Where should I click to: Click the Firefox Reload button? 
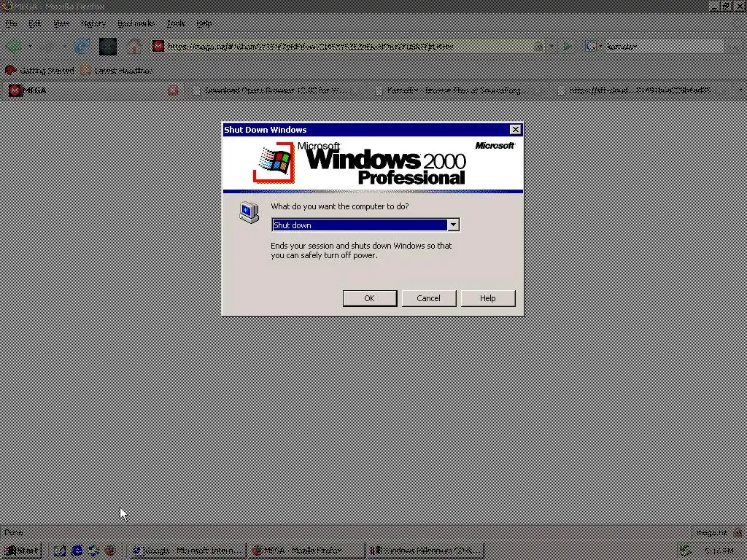click(82, 46)
